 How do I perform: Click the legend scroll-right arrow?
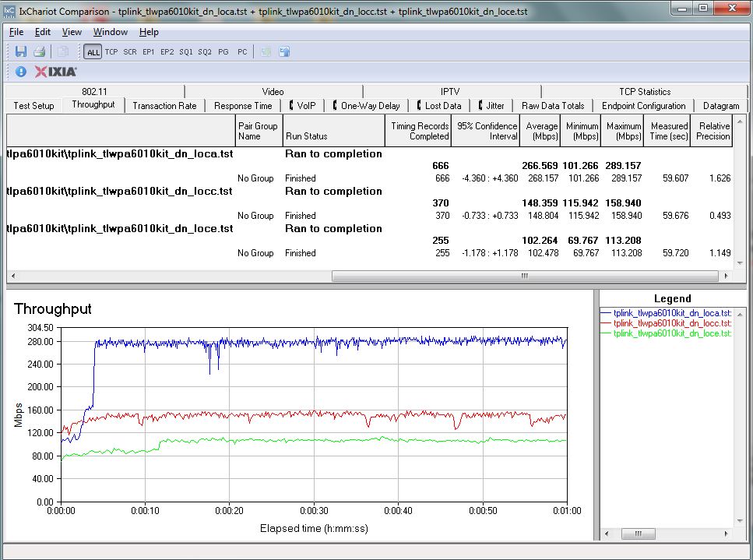pyautogui.click(x=726, y=534)
